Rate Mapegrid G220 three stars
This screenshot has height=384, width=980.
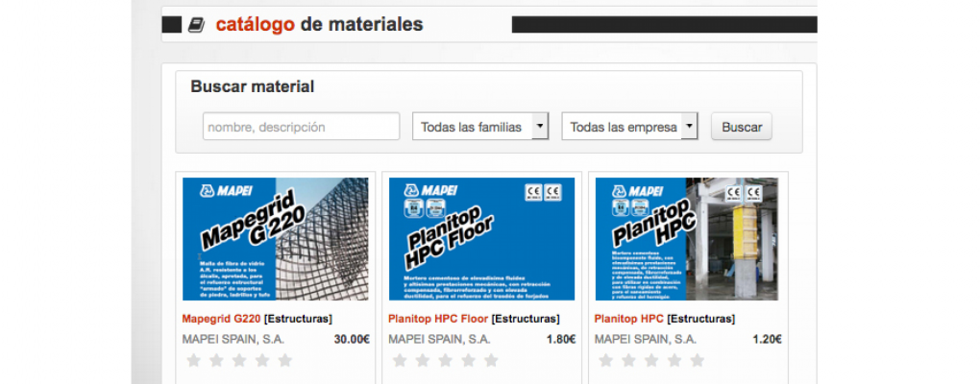[x=239, y=360]
